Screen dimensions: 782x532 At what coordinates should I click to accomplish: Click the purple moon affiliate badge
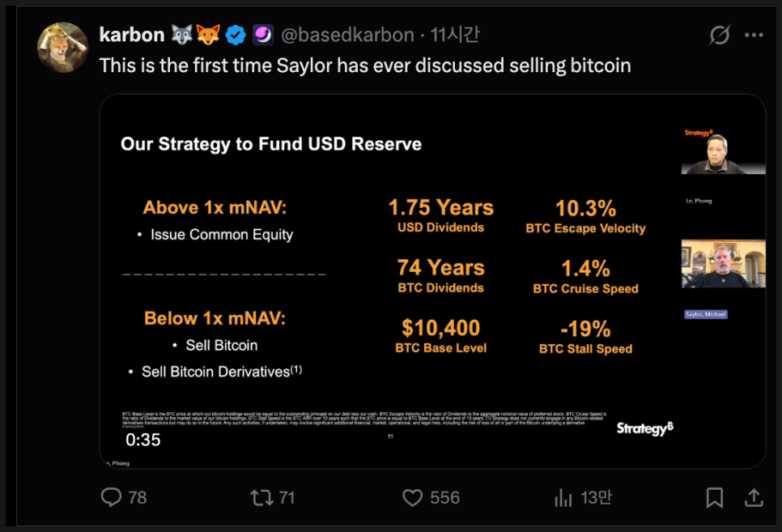263,35
